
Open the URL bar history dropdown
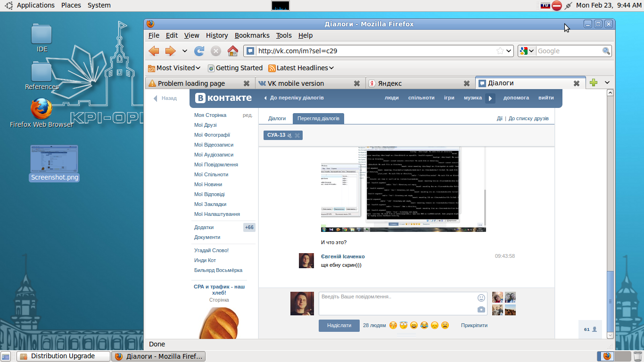point(509,51)
